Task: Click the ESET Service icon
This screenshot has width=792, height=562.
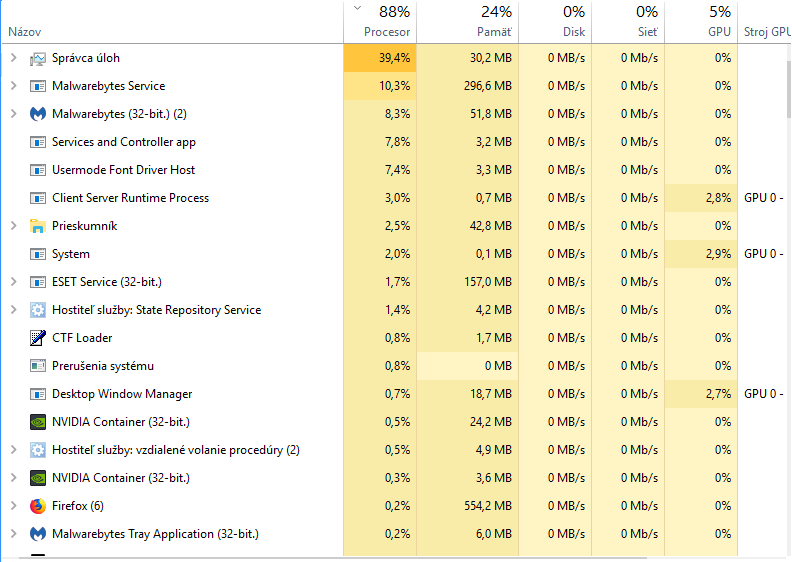Action: [38, 282]
